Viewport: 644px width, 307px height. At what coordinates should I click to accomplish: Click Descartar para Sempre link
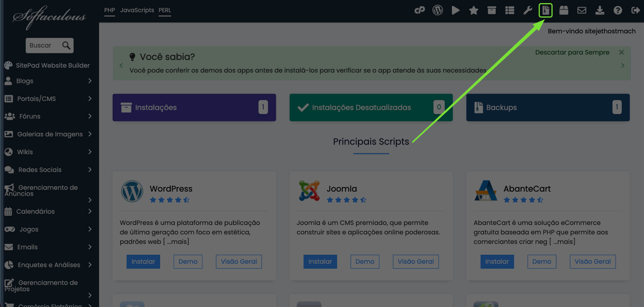point(572,52)
